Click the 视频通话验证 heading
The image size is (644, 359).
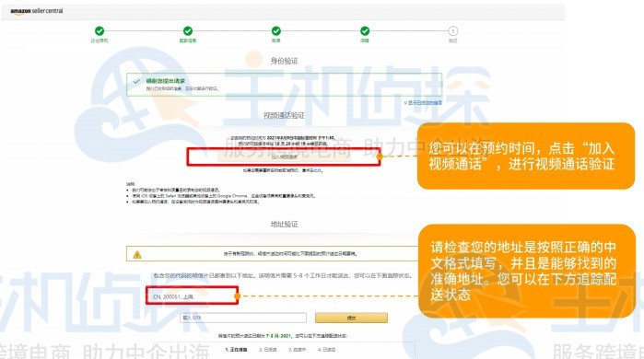(x=284, y=116)
